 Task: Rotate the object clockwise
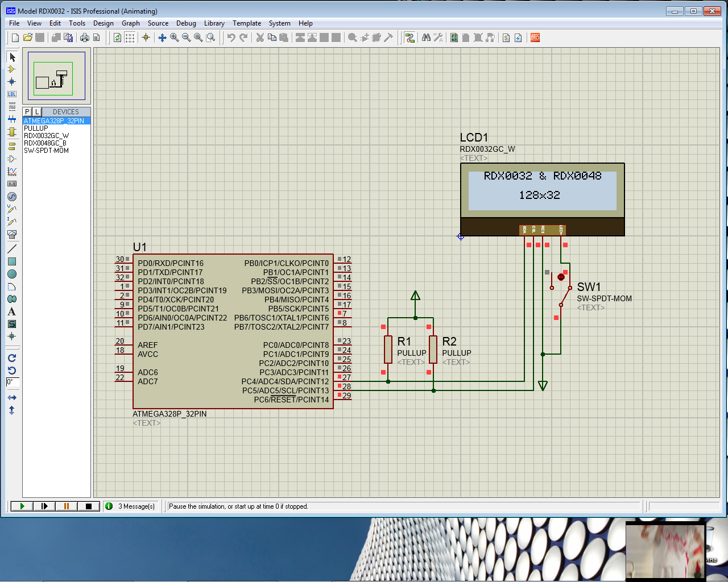pos(12,358)
